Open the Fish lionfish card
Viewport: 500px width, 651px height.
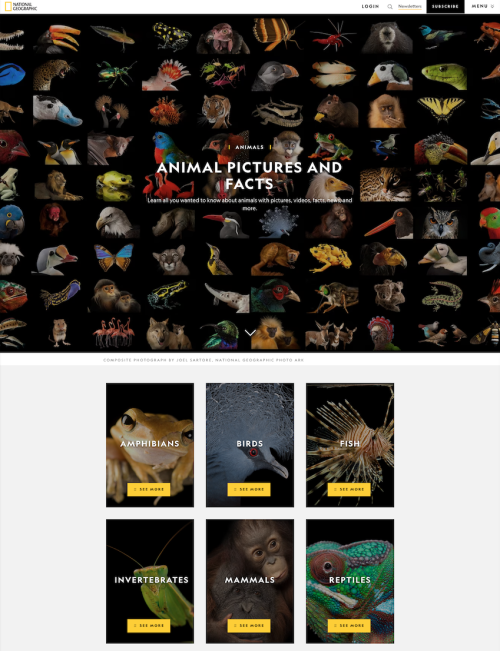350,445
